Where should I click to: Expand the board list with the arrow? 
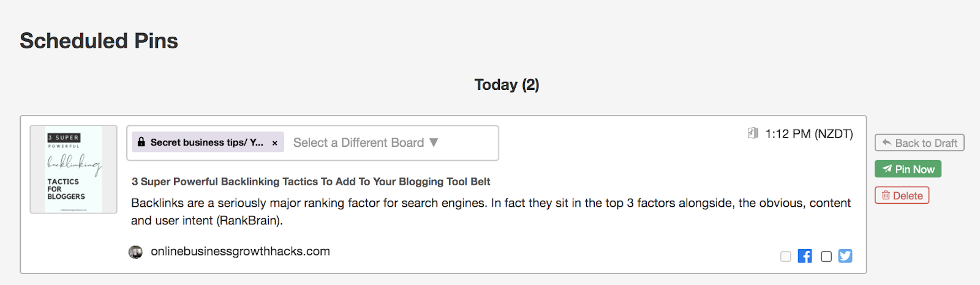tap(434, 142)
